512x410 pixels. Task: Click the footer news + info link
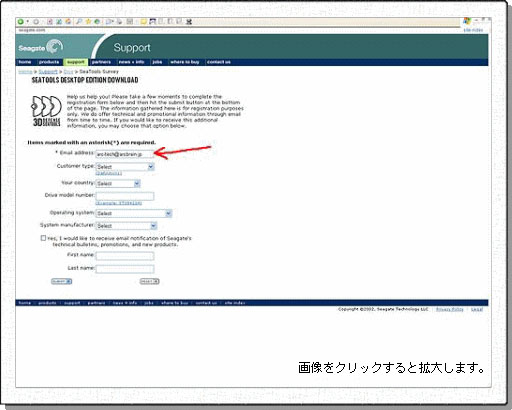(x=125, y=303)
